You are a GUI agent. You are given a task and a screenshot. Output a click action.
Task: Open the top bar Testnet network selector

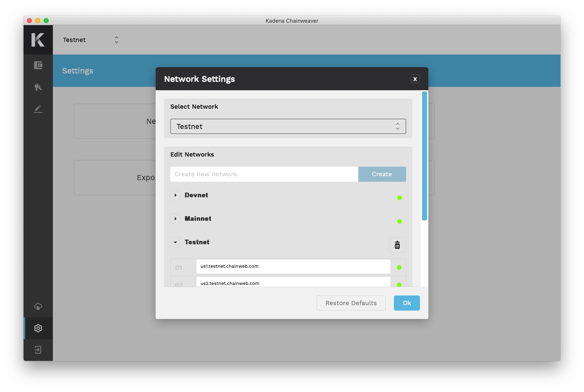[x=91, y=40]
